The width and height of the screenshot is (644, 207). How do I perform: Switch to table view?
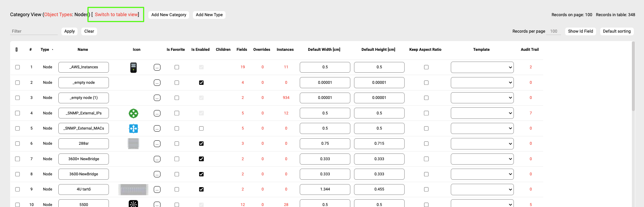tap(116, 14)
